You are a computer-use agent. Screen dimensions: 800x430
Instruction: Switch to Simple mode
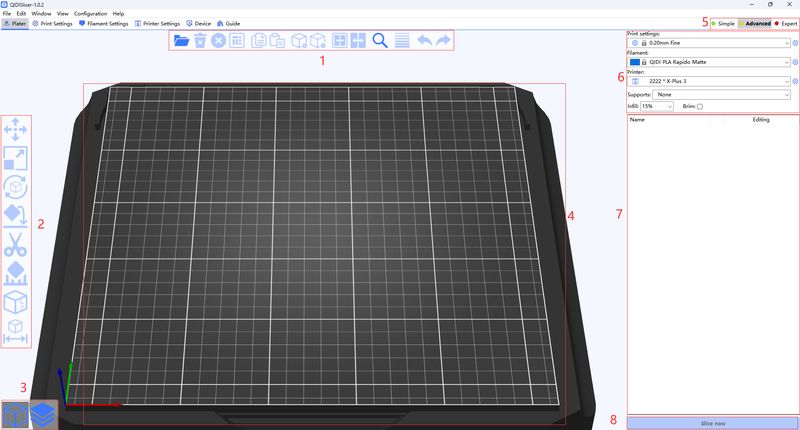720,22
